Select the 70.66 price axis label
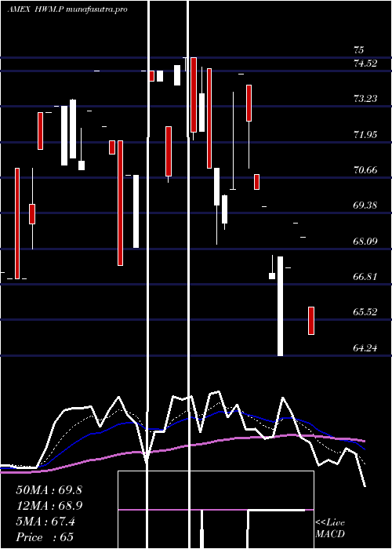The height and width of the screenshot is (549, 392). [365, 170]
